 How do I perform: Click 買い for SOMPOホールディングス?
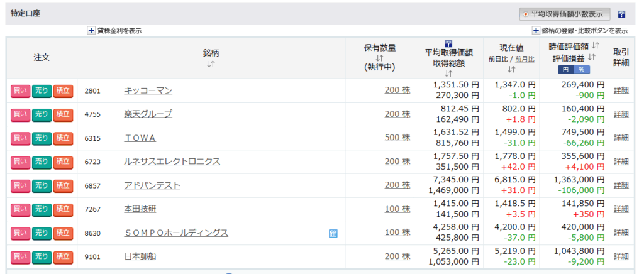tap(20, 233)
